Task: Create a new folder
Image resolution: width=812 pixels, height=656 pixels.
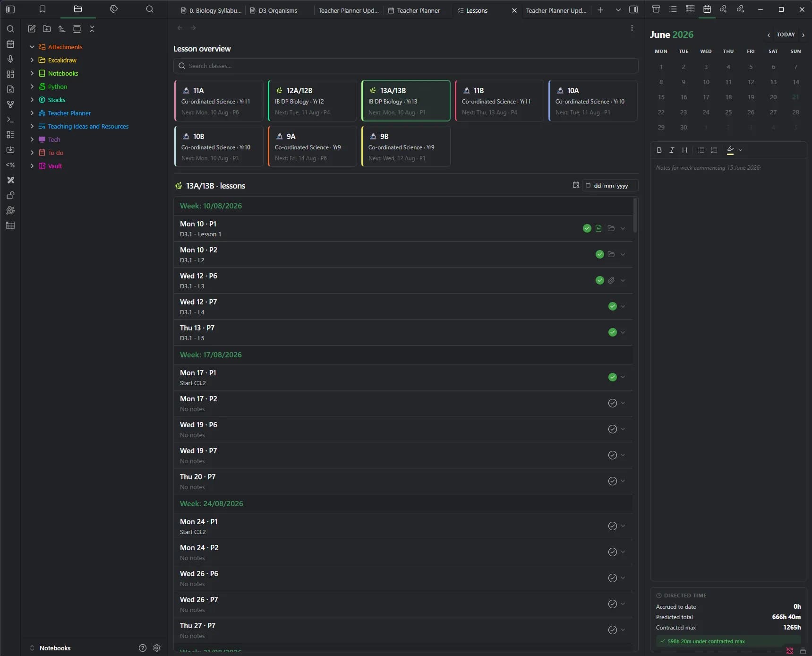Action: click(x=47, y=29)
